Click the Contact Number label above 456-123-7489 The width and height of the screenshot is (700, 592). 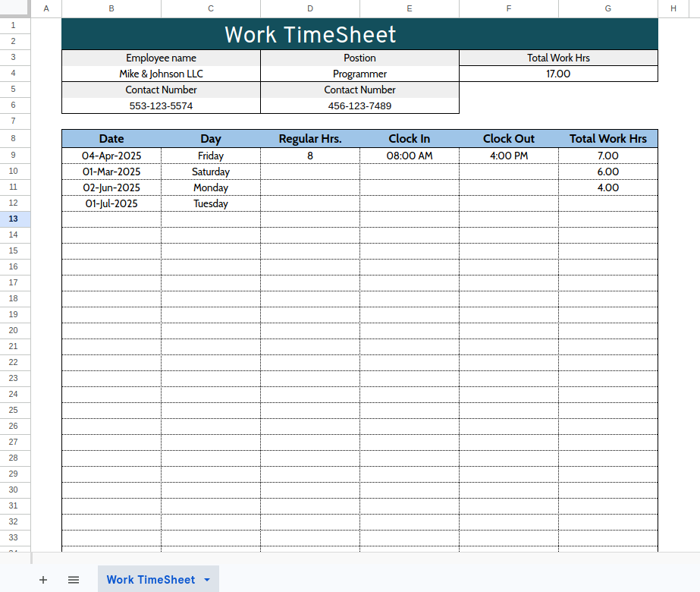(359, 90)
